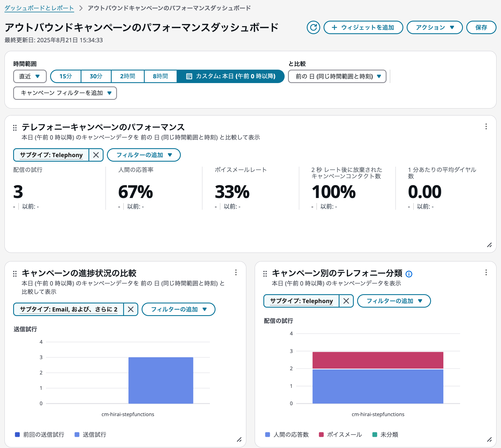Click cm-hirai-stepfunctions label under progress chart

(128, 414)
